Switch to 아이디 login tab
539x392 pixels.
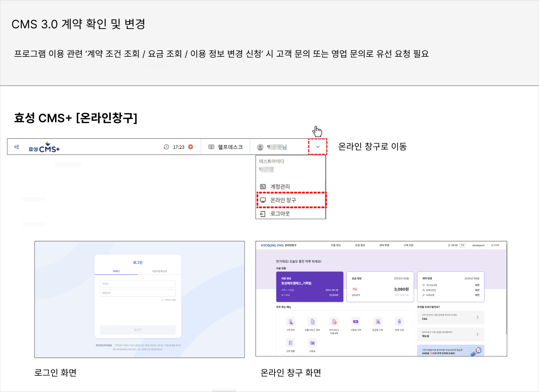coord(116,271)
